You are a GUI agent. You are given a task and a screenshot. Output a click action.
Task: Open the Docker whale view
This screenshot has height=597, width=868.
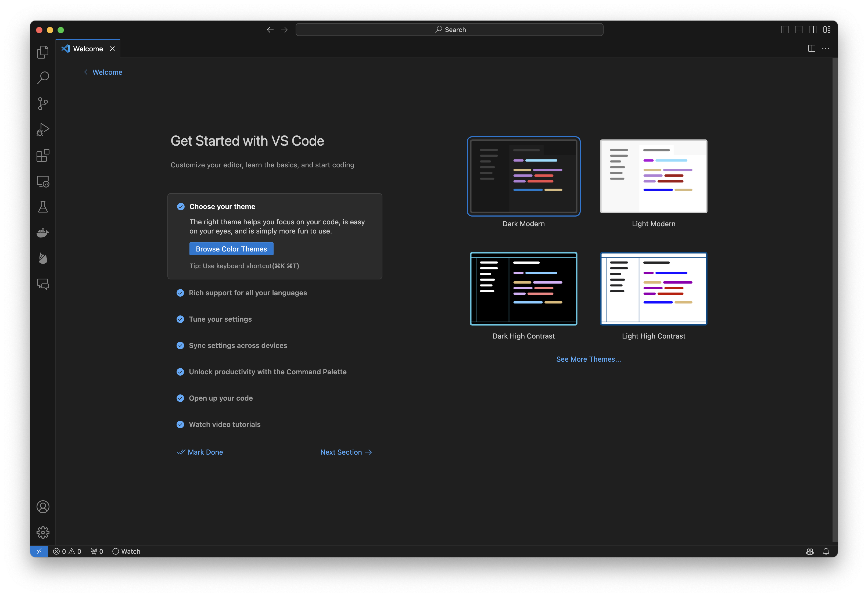click(x=43, y=233)
